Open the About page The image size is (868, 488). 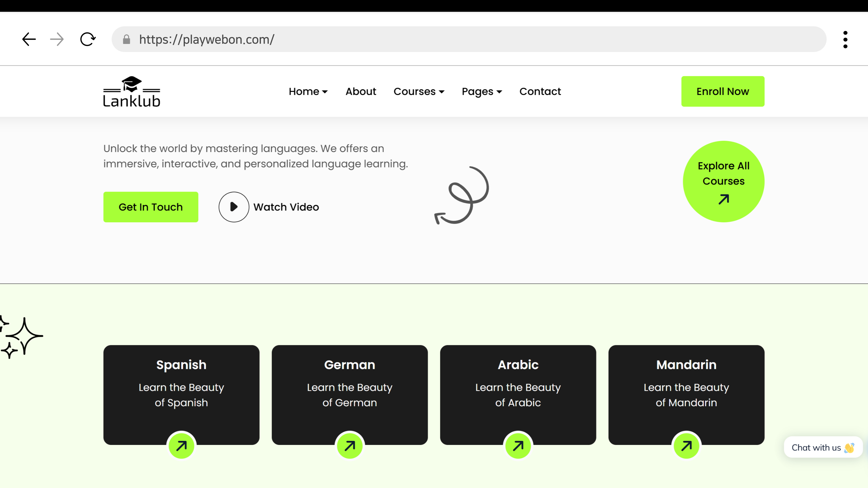point(361,92)
